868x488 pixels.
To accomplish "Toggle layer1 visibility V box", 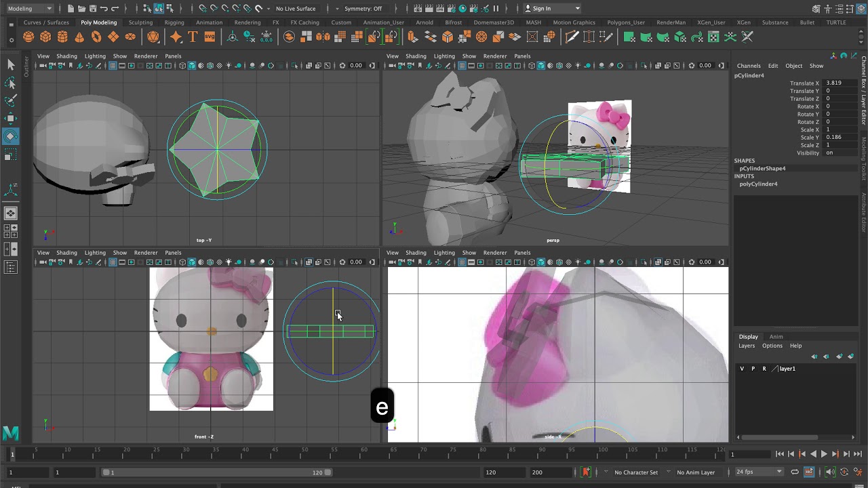I will (x=742, y=369).
